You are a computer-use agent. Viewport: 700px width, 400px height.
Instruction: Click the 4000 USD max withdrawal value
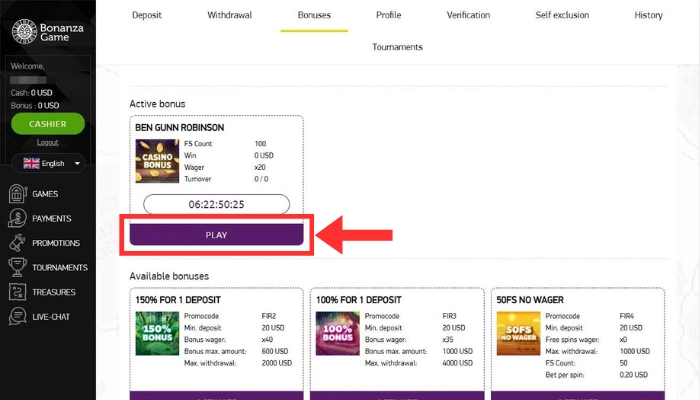(x=458, y=363)
